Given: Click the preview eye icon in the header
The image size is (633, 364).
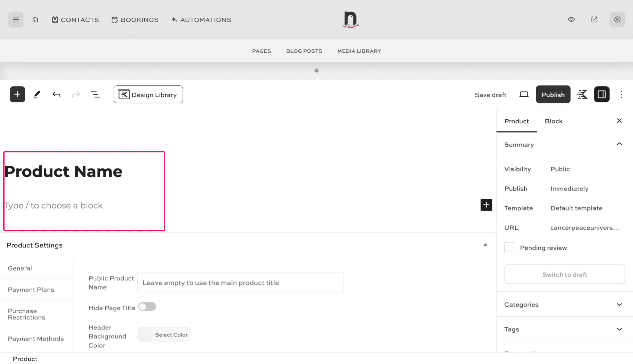Looking at the screenshot, I should pos(571,19).
